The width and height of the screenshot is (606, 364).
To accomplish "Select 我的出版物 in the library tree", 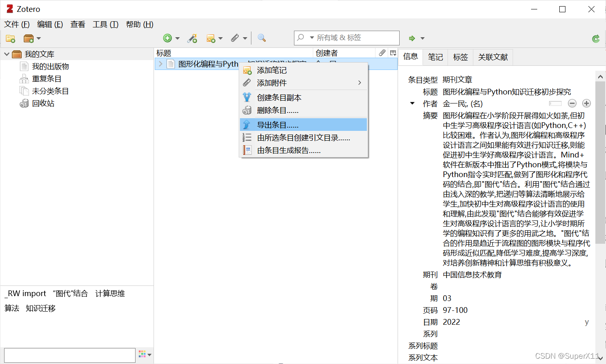I will coord(50,66).
